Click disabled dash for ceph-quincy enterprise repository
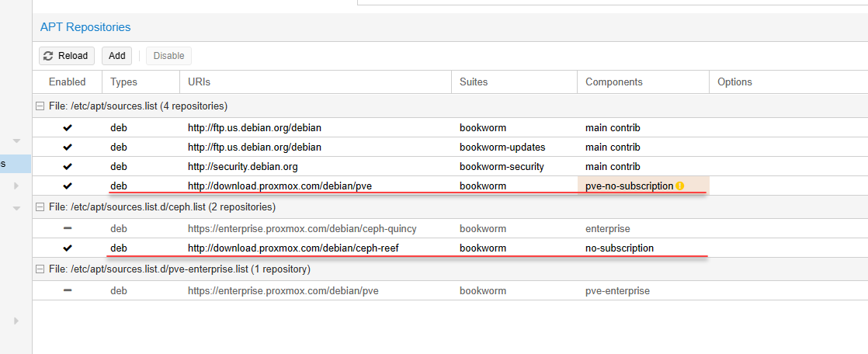 68,229
